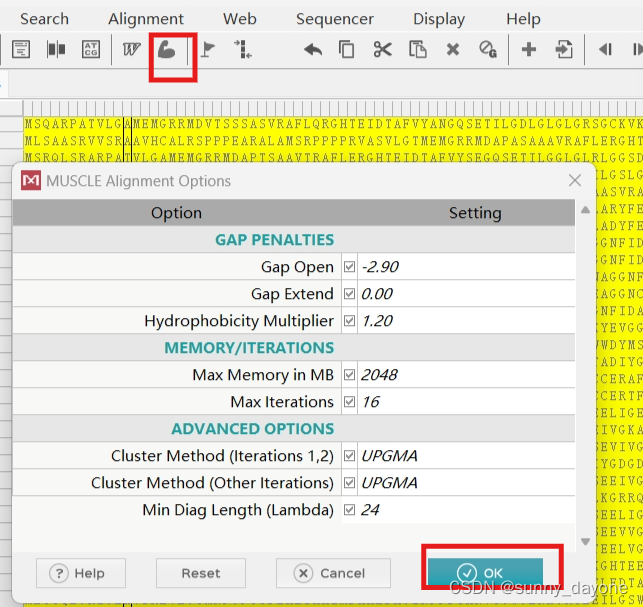Image resolution: width=643 pixels, height=607 pixels.
Task: Toggle the Hydrophobicity Multiplier checkbox
Action: point(349,321)
